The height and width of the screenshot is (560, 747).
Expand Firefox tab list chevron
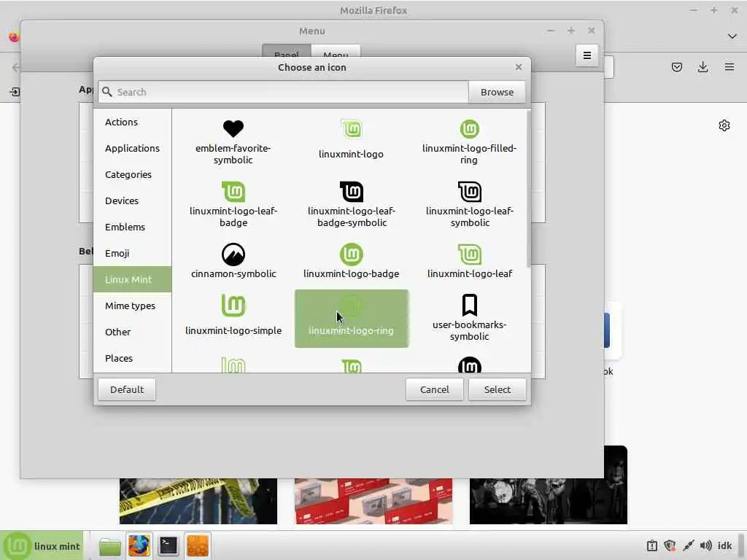(732, 36)
